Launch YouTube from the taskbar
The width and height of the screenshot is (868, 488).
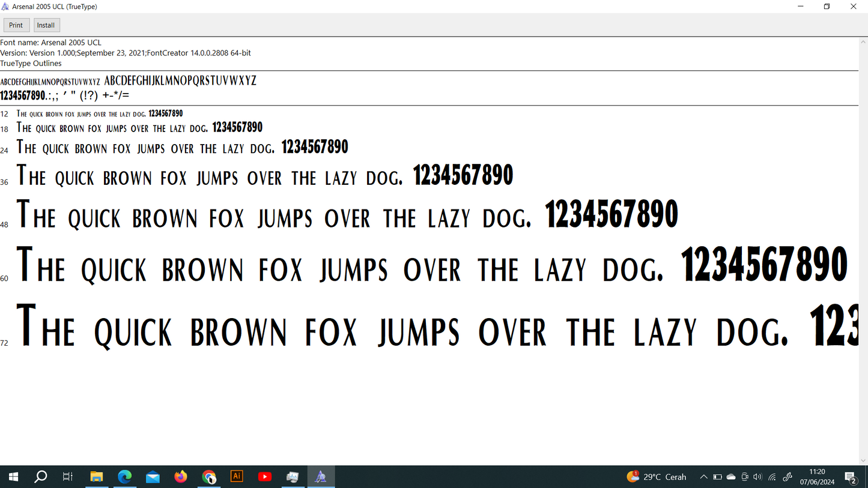coord(264,476)
